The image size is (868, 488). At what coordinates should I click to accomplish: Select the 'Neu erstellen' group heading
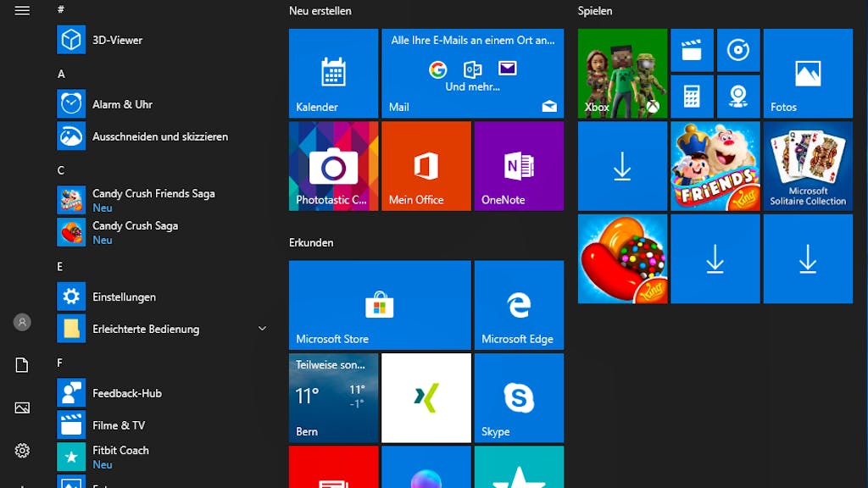[320, 10]
